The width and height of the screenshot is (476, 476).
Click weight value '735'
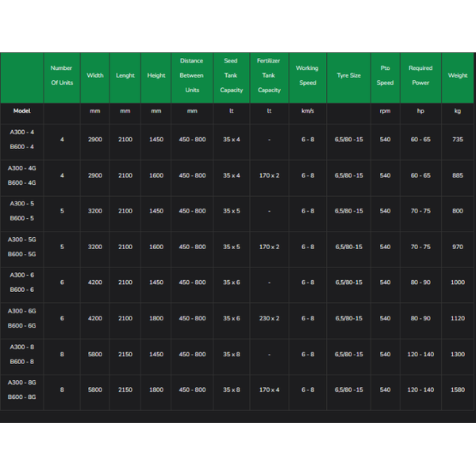pos(458,140)
